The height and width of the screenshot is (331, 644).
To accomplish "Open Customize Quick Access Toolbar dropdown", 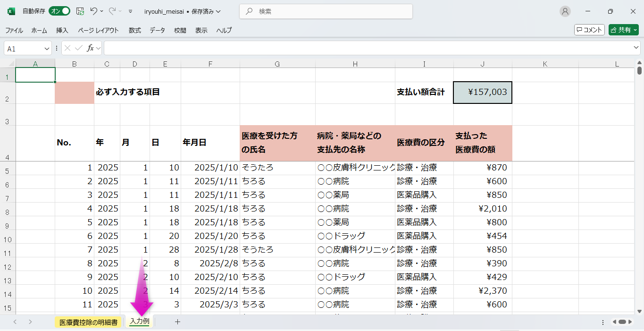I will click(x=130, y=11).
